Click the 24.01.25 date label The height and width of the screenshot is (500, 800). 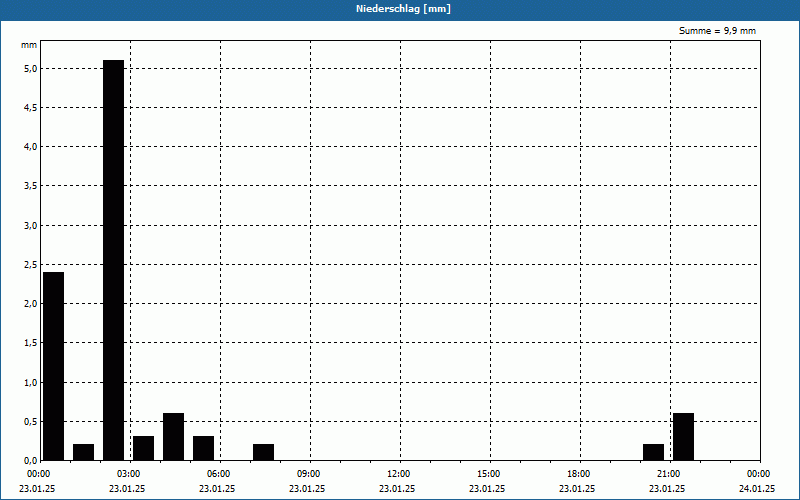(x=757, y=489)
